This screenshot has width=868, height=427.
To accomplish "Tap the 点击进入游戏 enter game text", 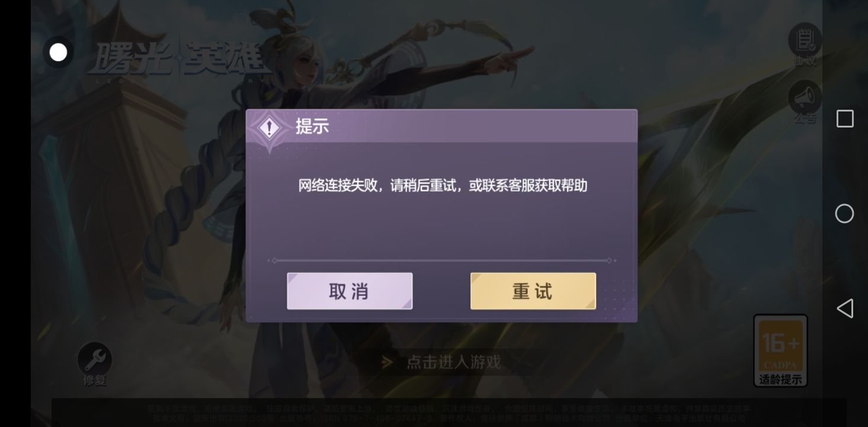I will pyautogui.click(x=453, y=362).
